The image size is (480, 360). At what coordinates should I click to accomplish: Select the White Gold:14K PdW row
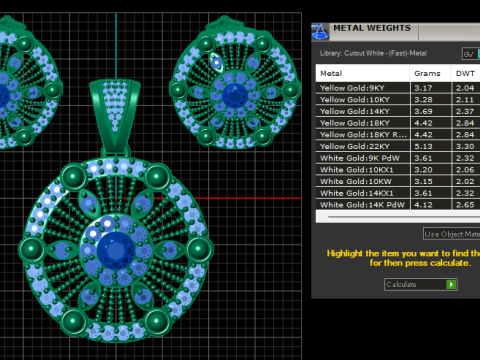(398, 205)
